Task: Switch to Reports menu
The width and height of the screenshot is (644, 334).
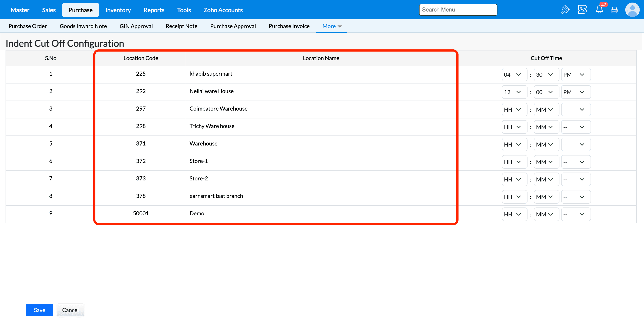Action: (154, 10)
